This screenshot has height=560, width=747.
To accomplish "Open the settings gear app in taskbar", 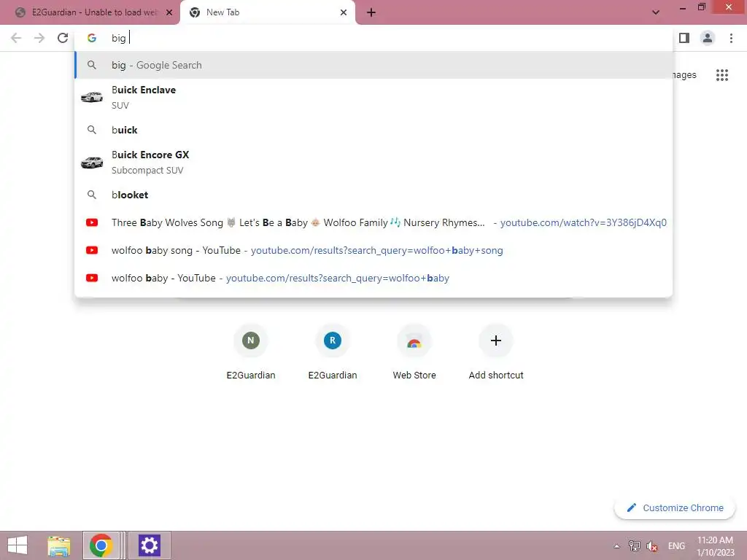I will [x=149, y=545].
